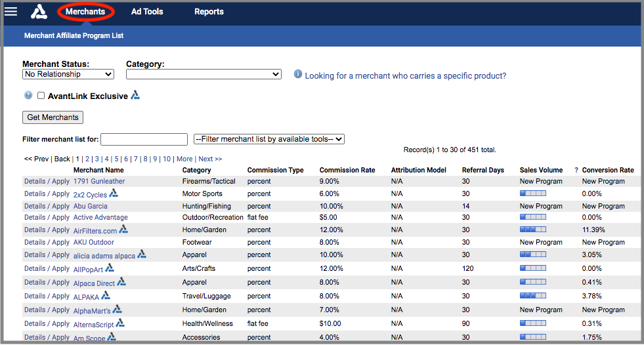Click the More pagination link
The image size is (644, 345).
pyautogui.click(x=184, y=159)
